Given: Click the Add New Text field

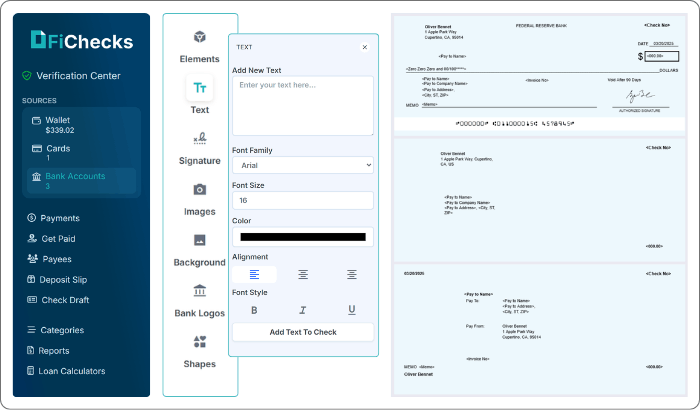Looking at the screenshot, I should click(302, 106).
